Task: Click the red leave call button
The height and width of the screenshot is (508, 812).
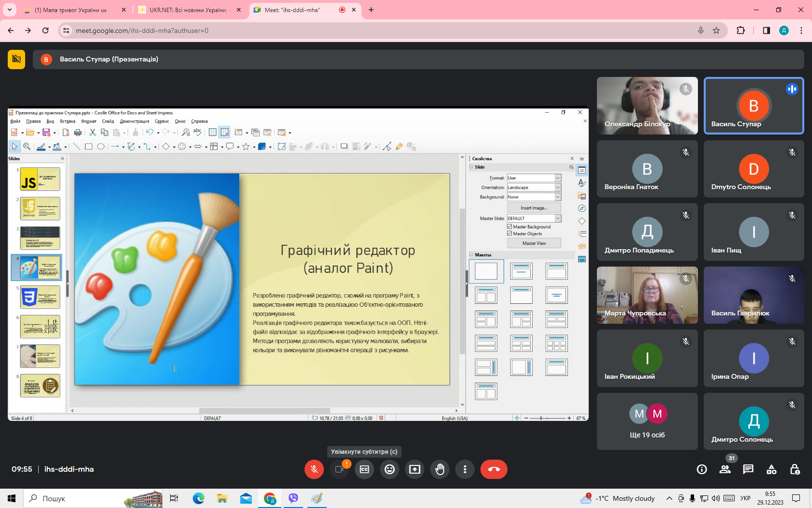Action: 493,469
